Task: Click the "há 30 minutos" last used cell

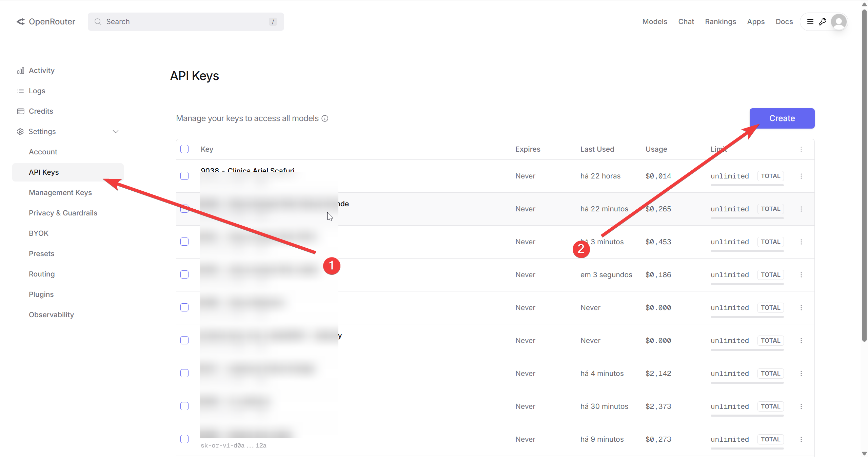Action: (604, 406)
